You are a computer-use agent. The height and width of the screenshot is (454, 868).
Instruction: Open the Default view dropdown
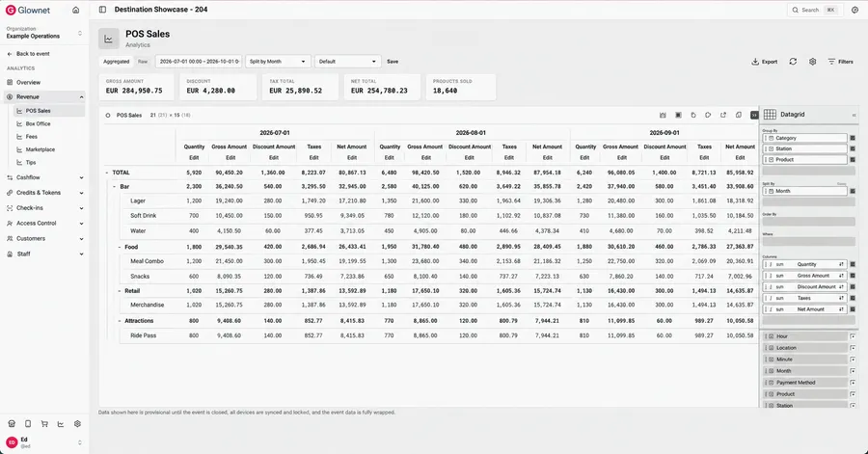click(x=347, y=62)
